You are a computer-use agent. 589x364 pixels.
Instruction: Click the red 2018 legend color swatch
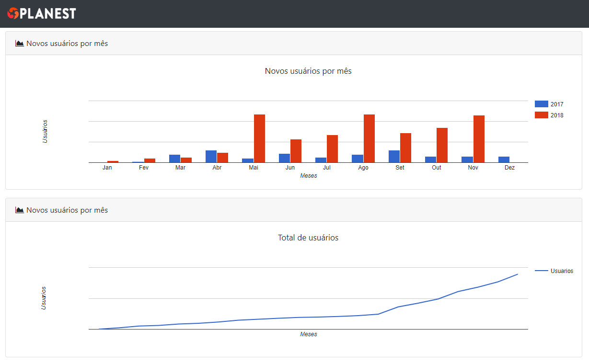coord(541,115)
